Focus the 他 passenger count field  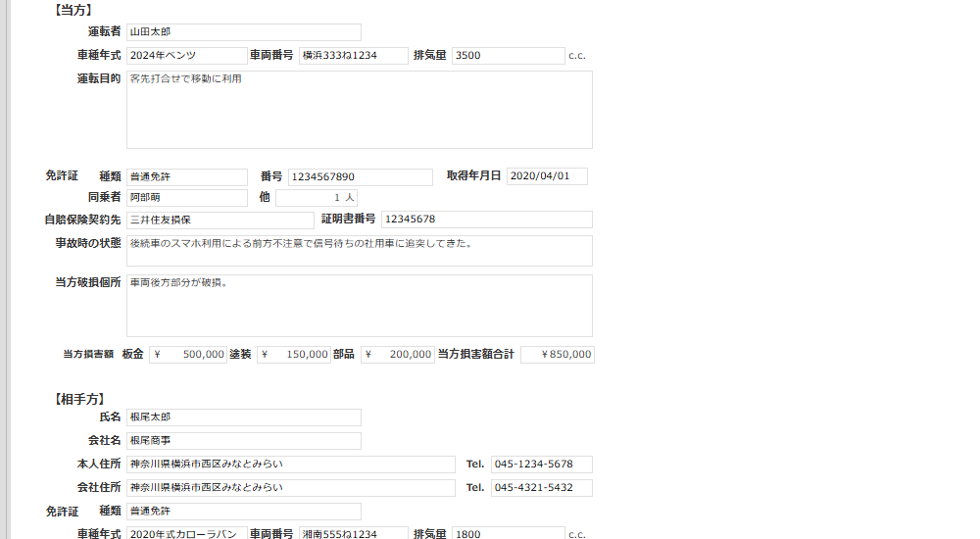(x=316, y=198)
